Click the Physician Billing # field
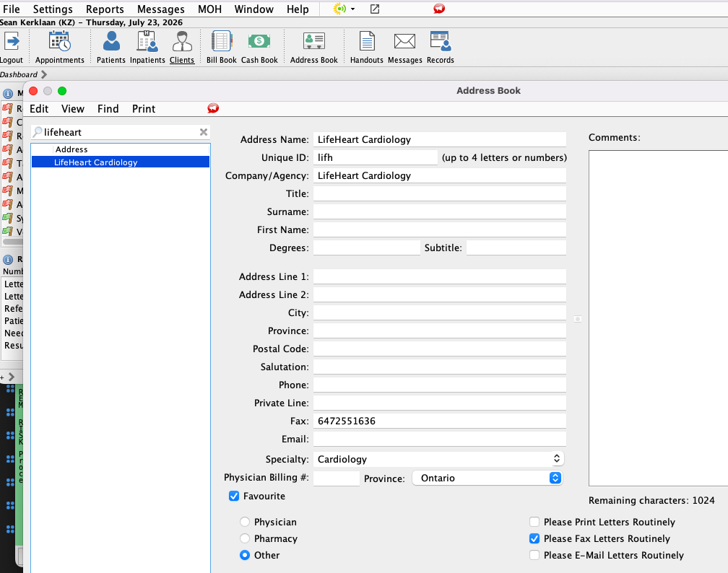 (x=337, y=478)
